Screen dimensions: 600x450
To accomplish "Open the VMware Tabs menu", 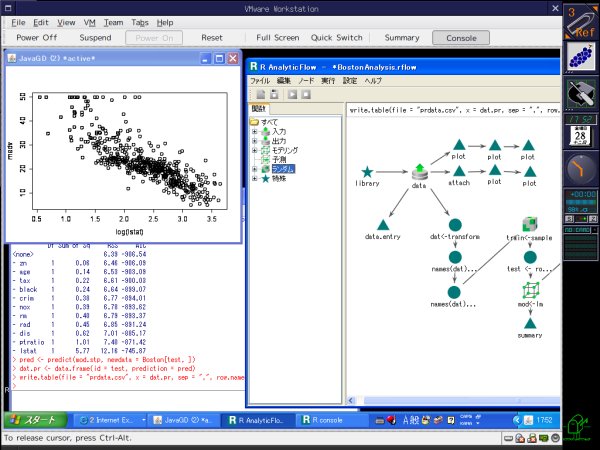I will (x=140, y=23).
